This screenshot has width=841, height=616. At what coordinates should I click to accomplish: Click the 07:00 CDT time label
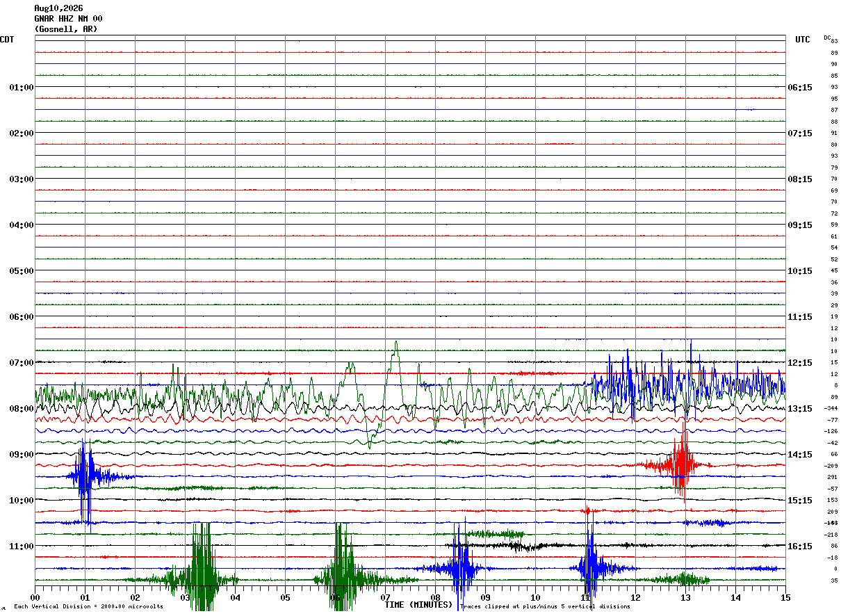pos(21,363)
